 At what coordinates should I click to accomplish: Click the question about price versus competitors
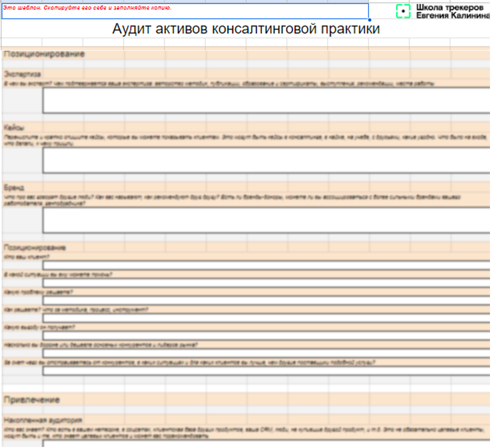coord(100,345)
